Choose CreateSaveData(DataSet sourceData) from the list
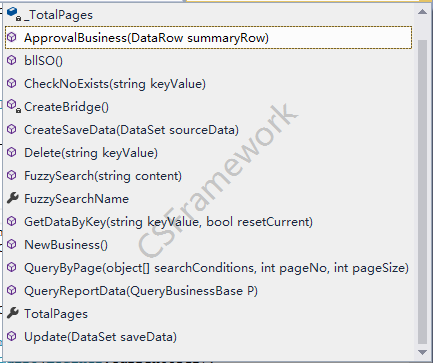 (x=209, y=129)
